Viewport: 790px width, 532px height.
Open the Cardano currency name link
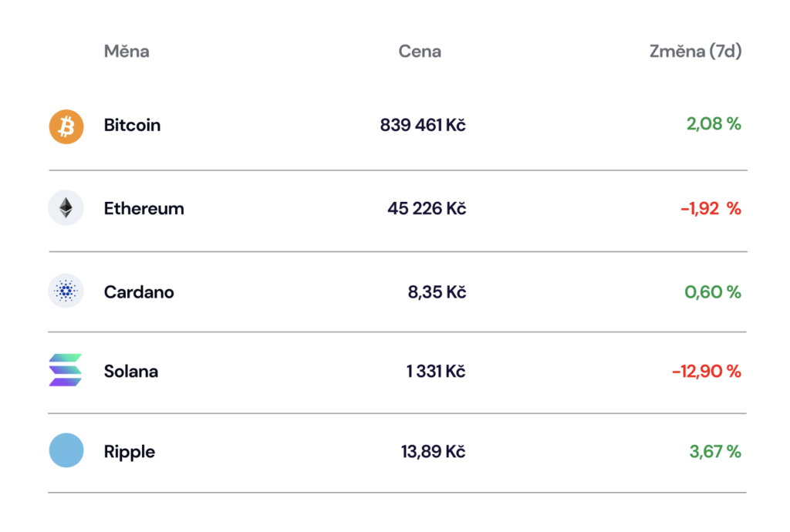[x=139, y=292]
